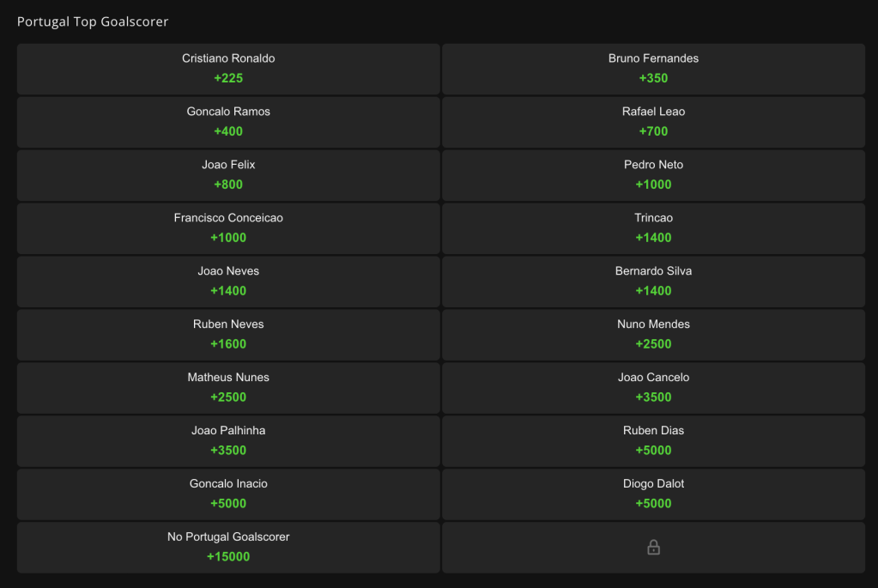Screen dimensions: 878x588
Task: Pick Trincao at +1400 odds
Action: click(x=653, y=228)
